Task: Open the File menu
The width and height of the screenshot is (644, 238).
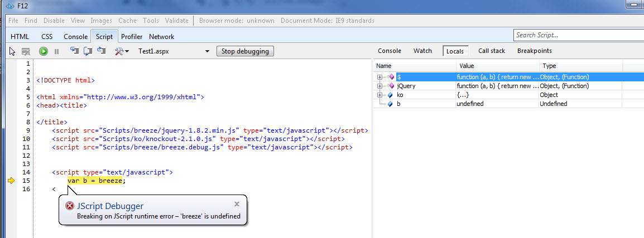Action: pos(13,21)
